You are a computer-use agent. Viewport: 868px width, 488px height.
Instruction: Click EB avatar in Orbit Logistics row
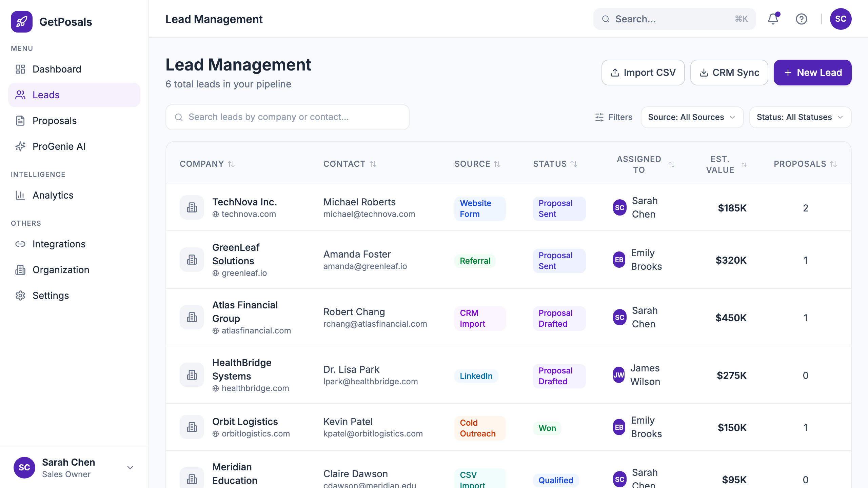coord(619,427)
